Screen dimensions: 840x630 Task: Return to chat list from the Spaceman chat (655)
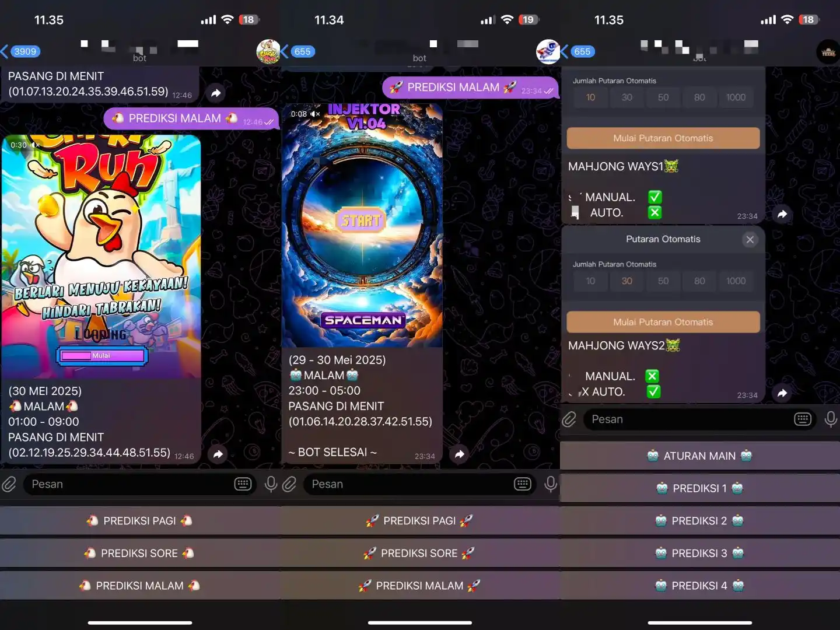pos(298,51)
